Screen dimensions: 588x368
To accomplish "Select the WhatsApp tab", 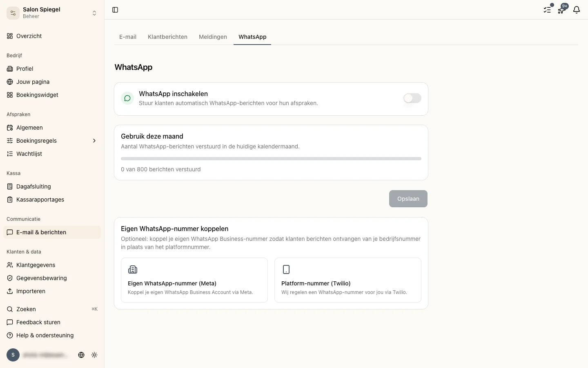I will [x=252, y=37].
